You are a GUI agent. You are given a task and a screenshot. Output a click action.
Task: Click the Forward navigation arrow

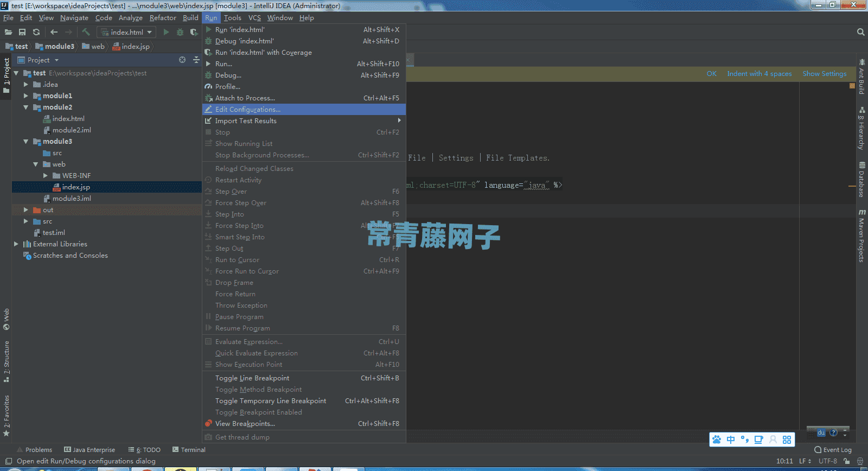click(x=68, y=32)
